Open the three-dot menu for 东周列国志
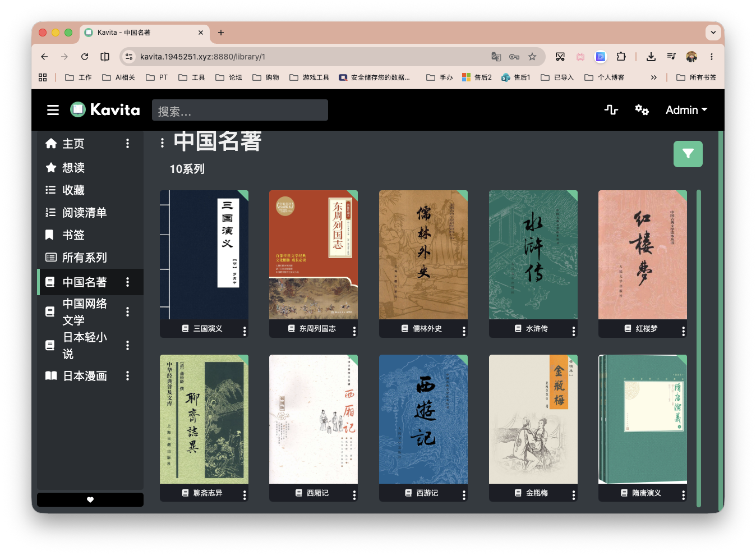Screen dimensions: 756x555 coord(354,331)
